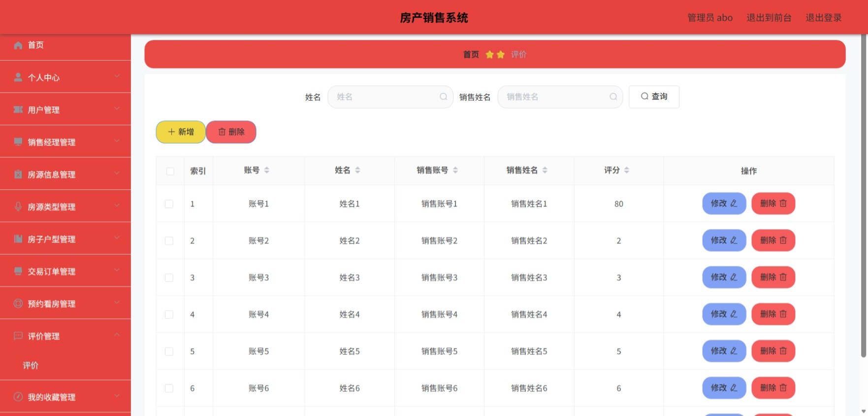The height and width of the screenshot is (416, 868).
Task: Sort the 评分 column using its arrows
Action: 627,170
